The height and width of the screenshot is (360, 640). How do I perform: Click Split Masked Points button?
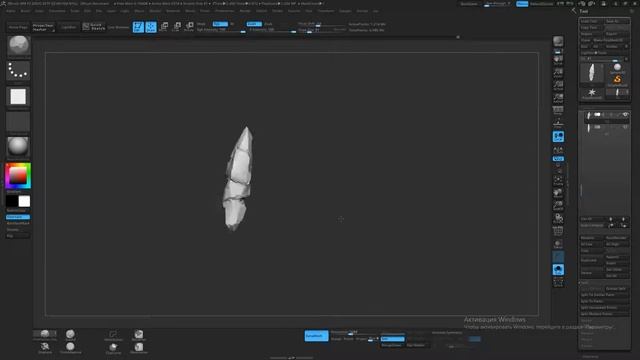[604, 314]
